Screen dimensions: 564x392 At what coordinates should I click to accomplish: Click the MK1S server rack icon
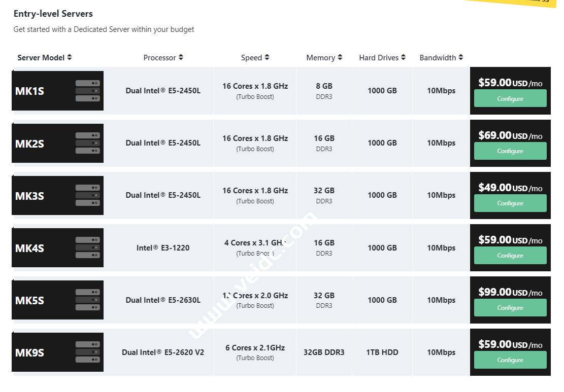(x=87, y=91)
